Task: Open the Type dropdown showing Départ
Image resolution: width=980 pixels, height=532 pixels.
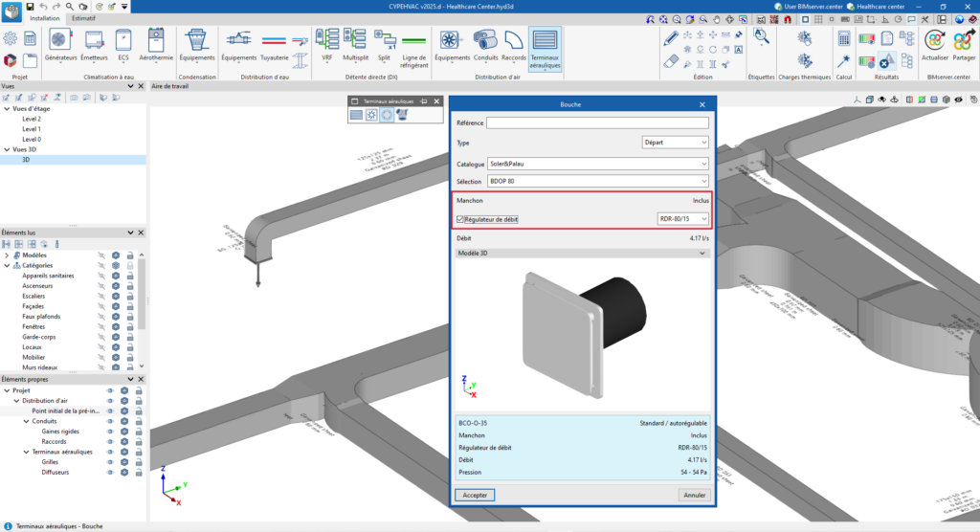Action: pos(675,143)
